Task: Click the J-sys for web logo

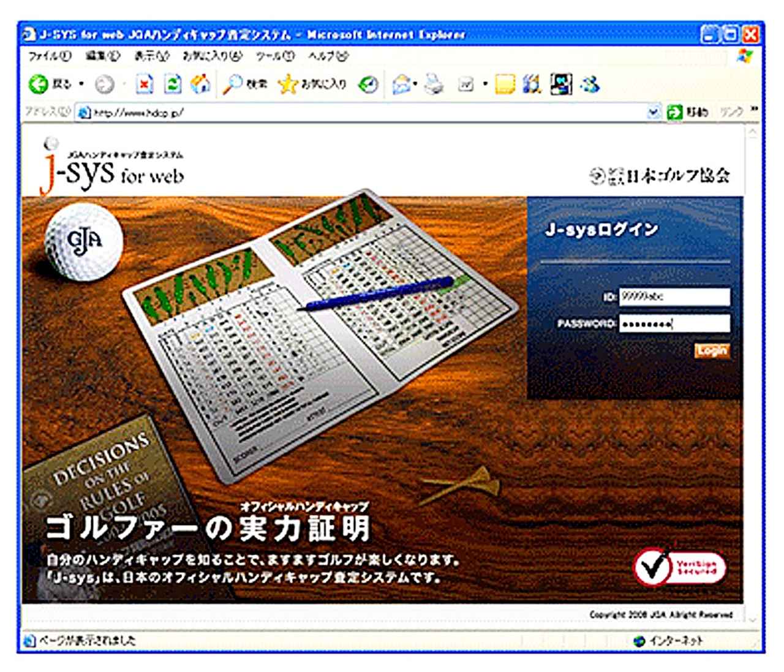Action: coord(111,165)
